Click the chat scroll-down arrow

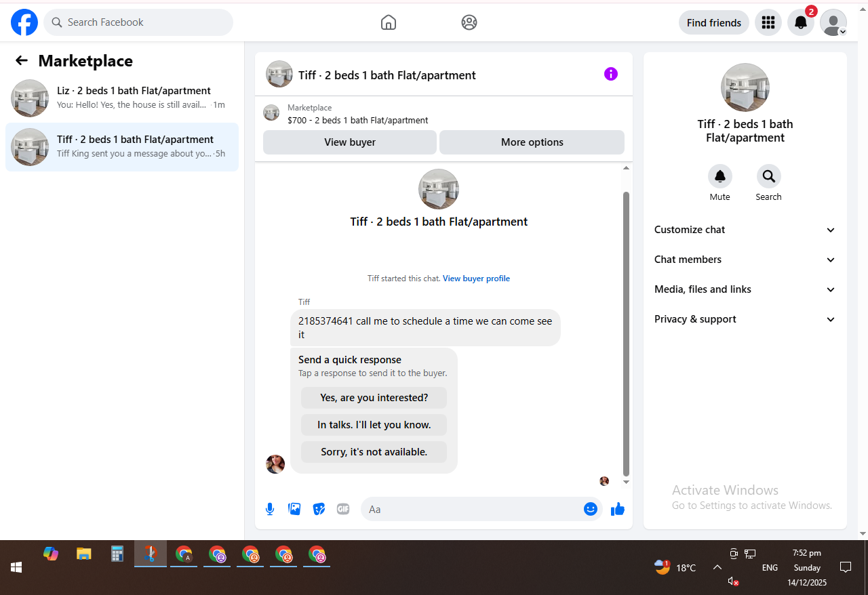626,483
